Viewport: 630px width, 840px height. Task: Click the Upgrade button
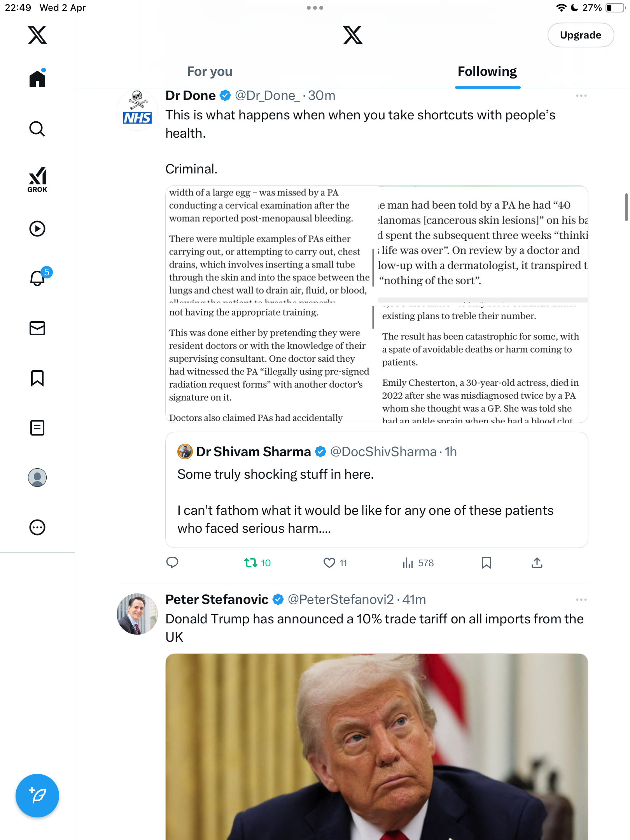(x=581, y=35)
